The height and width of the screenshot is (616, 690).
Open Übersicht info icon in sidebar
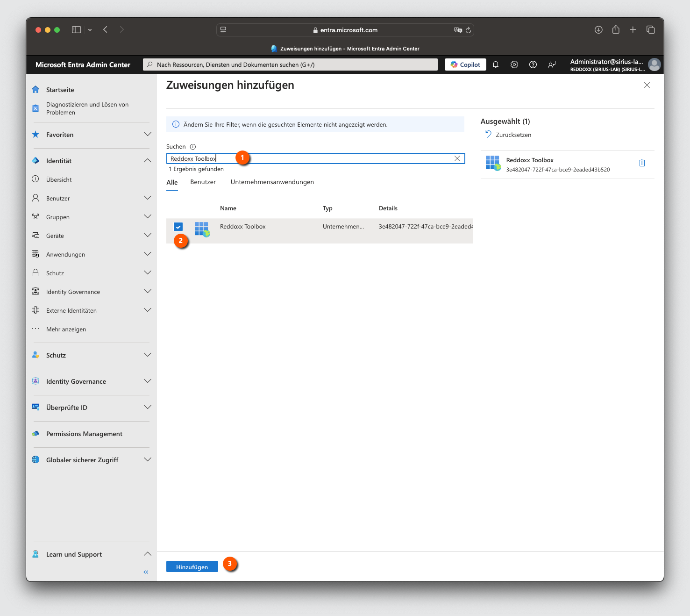pos(36,179)
